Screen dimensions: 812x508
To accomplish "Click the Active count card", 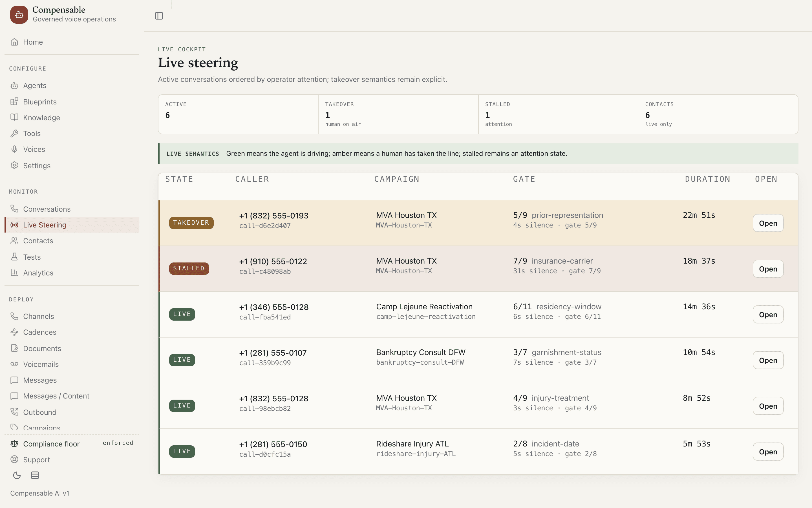I will pos(238,114).
